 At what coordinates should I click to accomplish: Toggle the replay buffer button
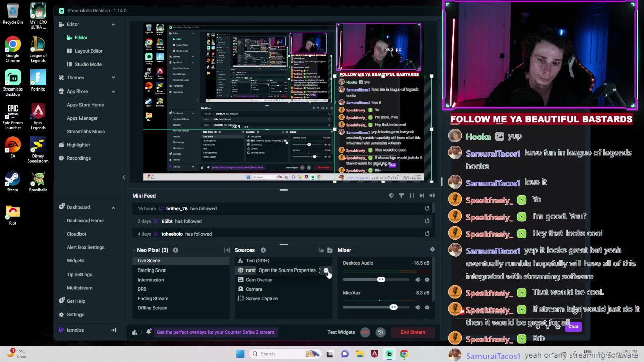[x=381, y=332]
